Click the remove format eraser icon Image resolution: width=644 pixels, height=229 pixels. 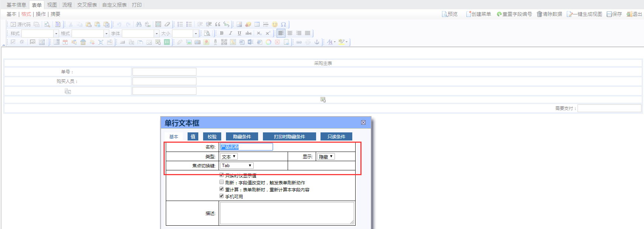167,24
